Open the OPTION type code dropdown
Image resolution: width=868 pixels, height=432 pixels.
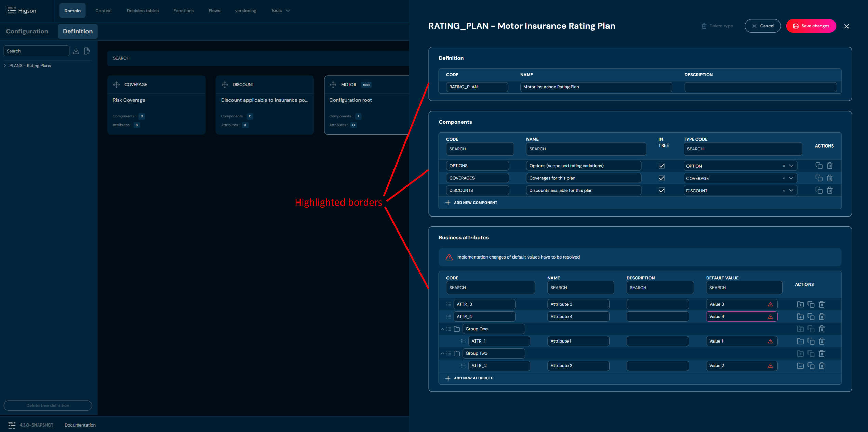(x=791, y=166)
